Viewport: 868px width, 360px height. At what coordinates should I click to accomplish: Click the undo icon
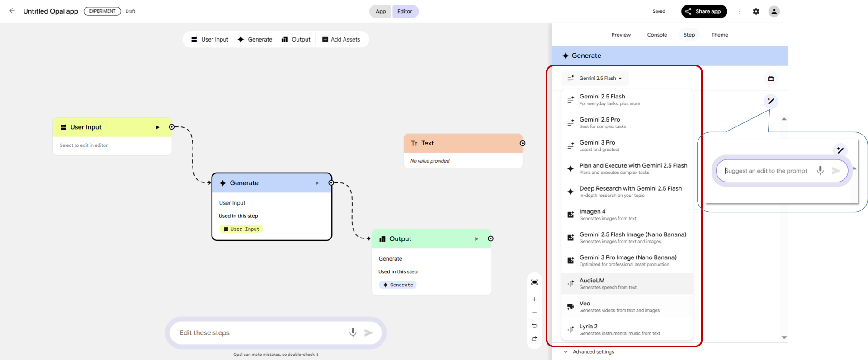click(x=534, y=325)
